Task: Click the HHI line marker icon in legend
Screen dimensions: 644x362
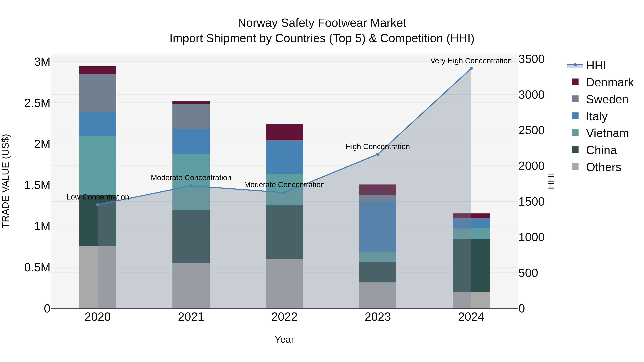Action: click(x=575, y=65)
